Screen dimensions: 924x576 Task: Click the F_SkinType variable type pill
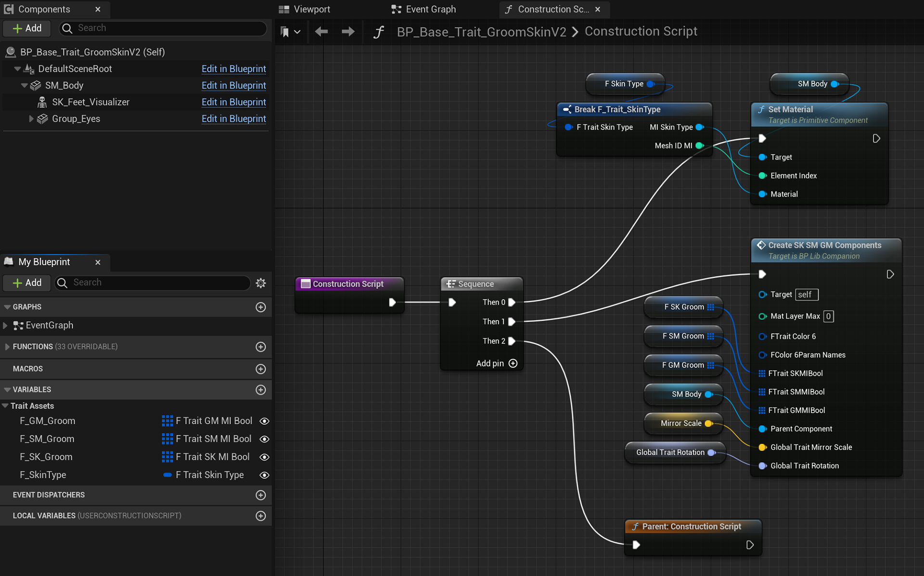pos(167,475)
